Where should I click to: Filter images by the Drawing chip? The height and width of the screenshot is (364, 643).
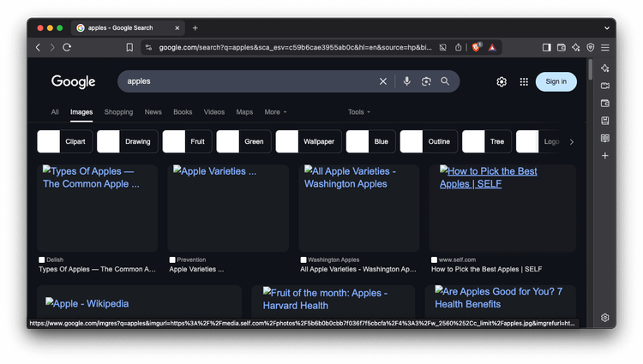(127, 141)
